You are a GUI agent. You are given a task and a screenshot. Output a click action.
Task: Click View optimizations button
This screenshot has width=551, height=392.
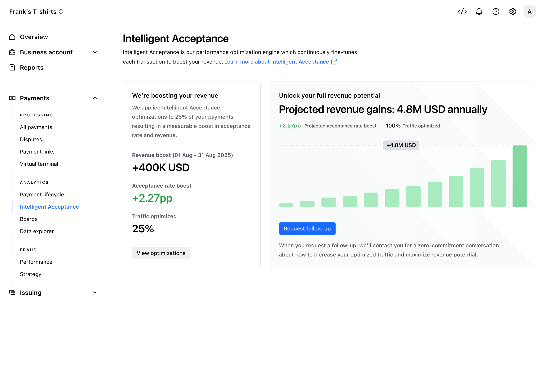161,253
